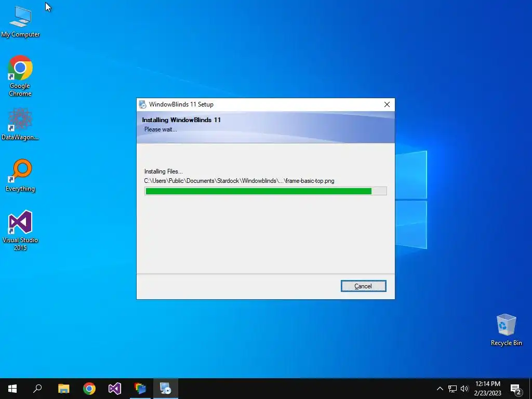Open taskbar search magnifier
This screenshot has width=532, height=399.
point(37,389)
